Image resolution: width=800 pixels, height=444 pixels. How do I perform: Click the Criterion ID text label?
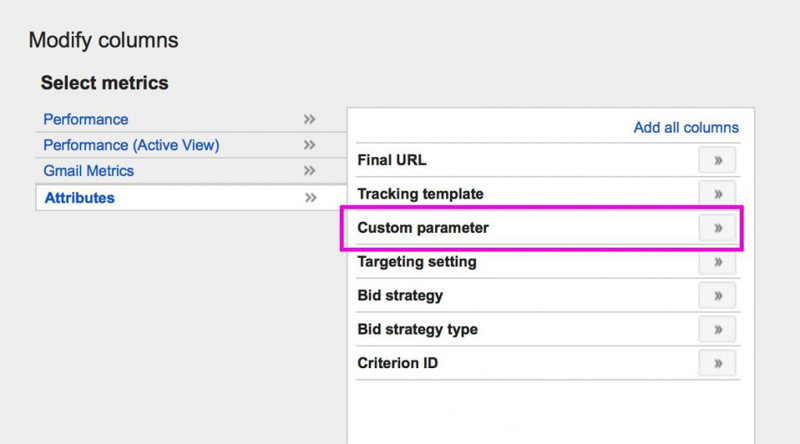point(397,364)
